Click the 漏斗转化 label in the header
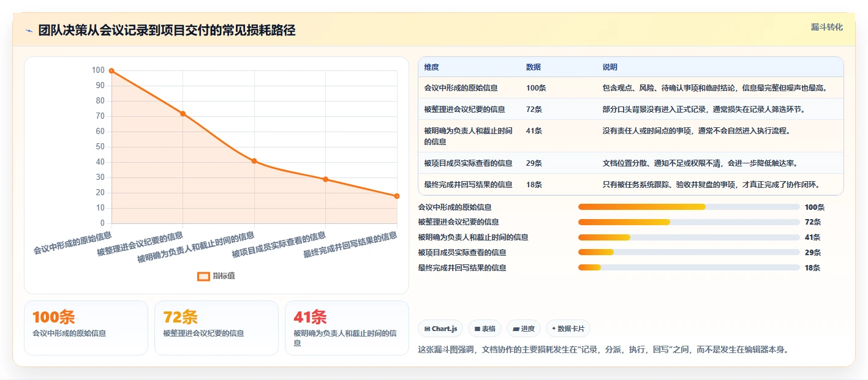868x380 pixels. 826,28
